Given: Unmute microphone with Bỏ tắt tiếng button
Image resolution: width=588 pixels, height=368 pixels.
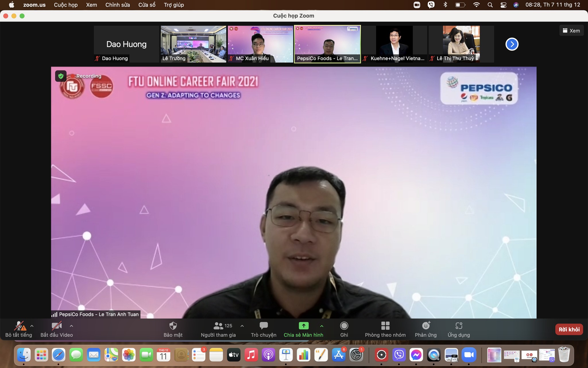Looking at the screenshot, I should click(x=19, y=329).
